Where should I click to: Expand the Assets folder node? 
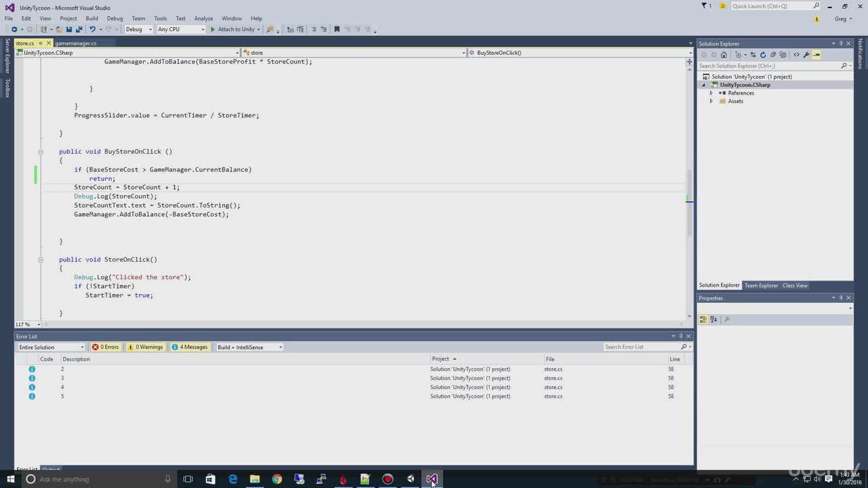click(x=711, y=101)
